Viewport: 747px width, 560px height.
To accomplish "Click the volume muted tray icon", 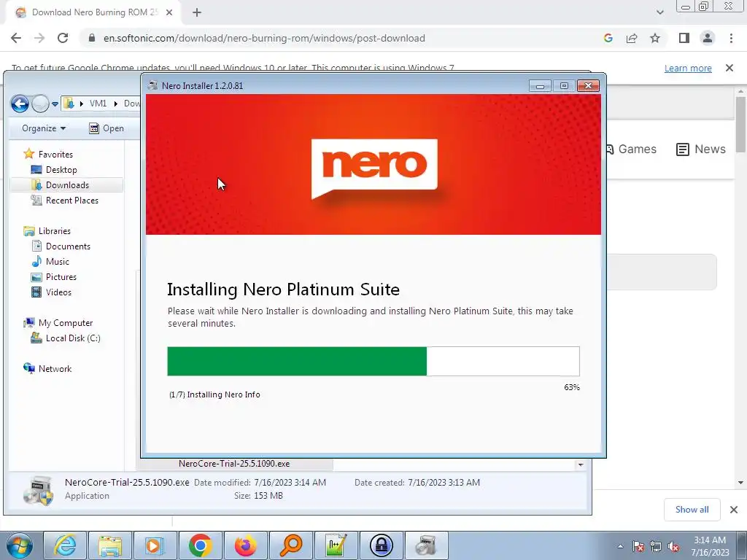I will 673,546.
